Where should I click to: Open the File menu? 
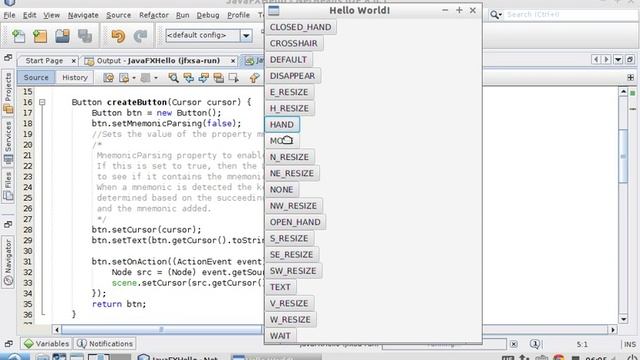click(9, 15)
